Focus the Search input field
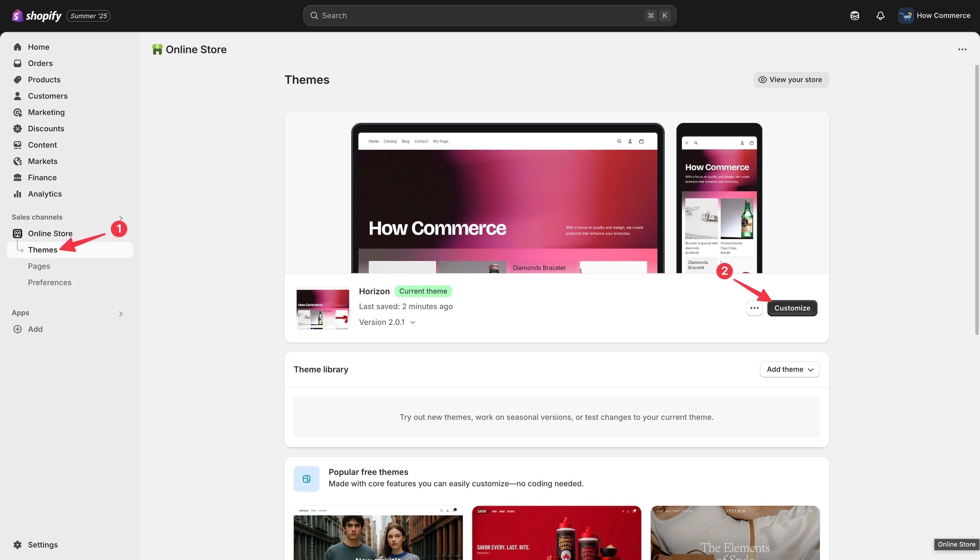Screen dimensions: 980x560 490,15
